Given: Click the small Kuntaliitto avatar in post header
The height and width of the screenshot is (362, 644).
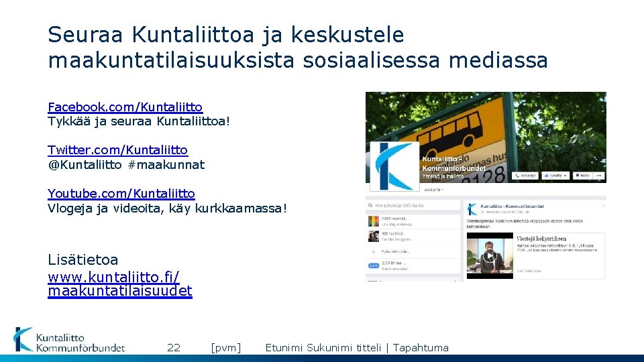Looking at the screenshot, I should click(472, 209).
